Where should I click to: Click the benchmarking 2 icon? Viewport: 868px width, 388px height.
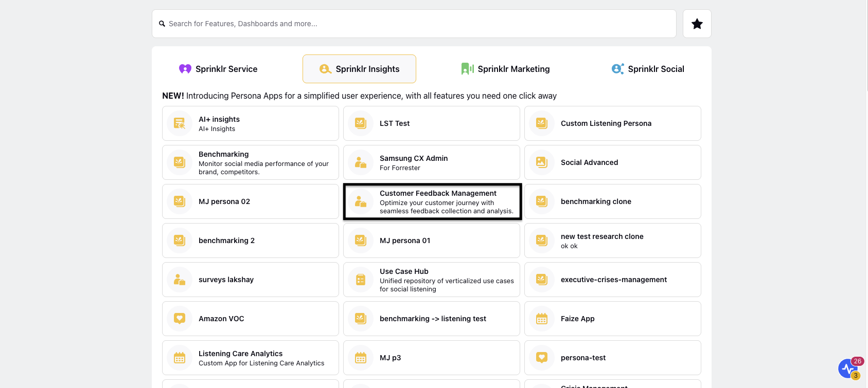(x=180, y=241)
